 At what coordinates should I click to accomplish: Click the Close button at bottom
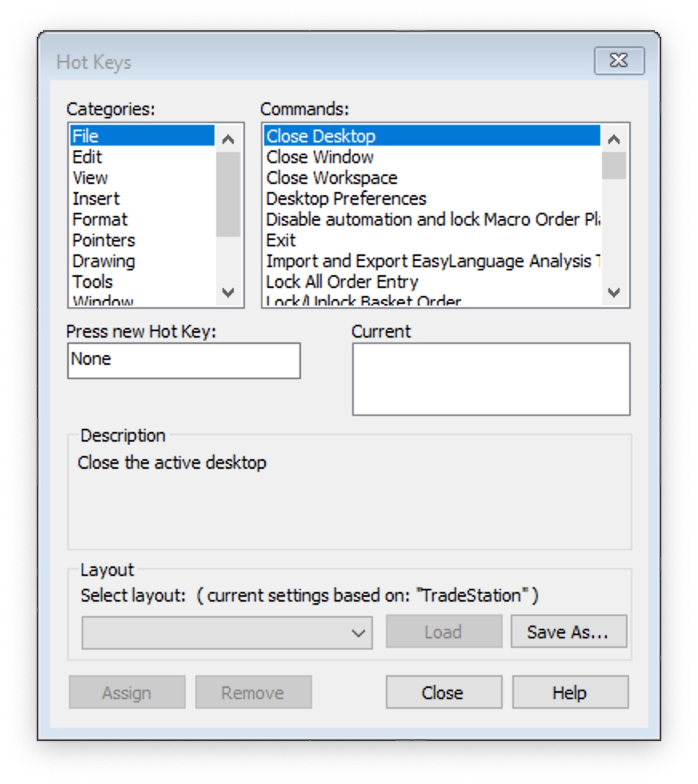pos(443,693)
